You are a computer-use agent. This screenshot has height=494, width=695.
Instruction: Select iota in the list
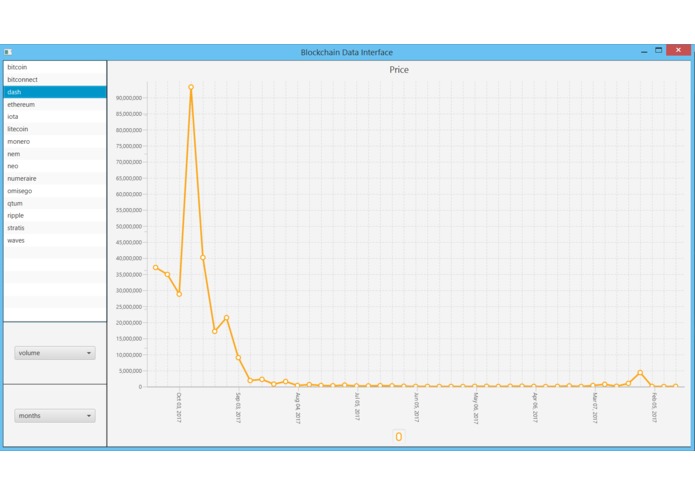pyautogui.click(x=55, y=117)
